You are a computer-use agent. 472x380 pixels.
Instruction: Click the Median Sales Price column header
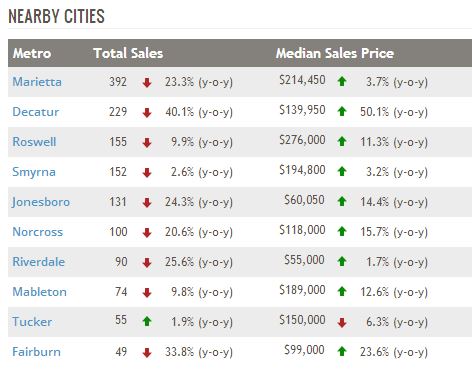coord(335,53)
